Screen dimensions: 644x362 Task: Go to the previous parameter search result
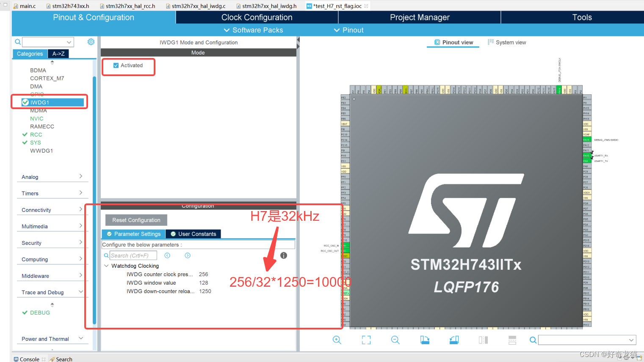tap(167, 255)
